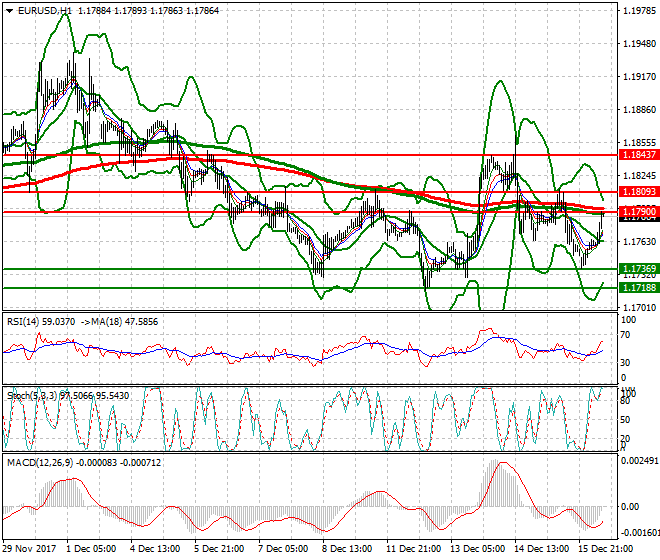Select the 8 Dec 13:00 time label
Viewport: 660px width, 560px height.
349,549
